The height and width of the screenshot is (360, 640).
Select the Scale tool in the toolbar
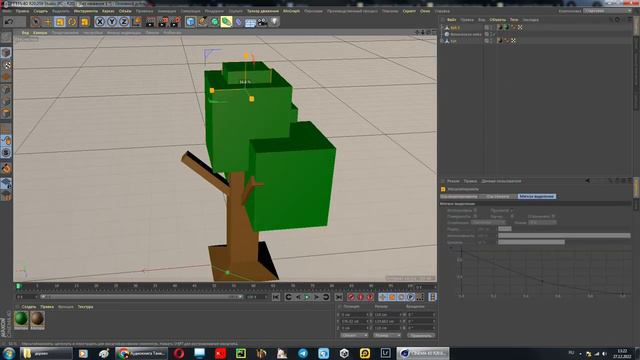tap(60, 22)
